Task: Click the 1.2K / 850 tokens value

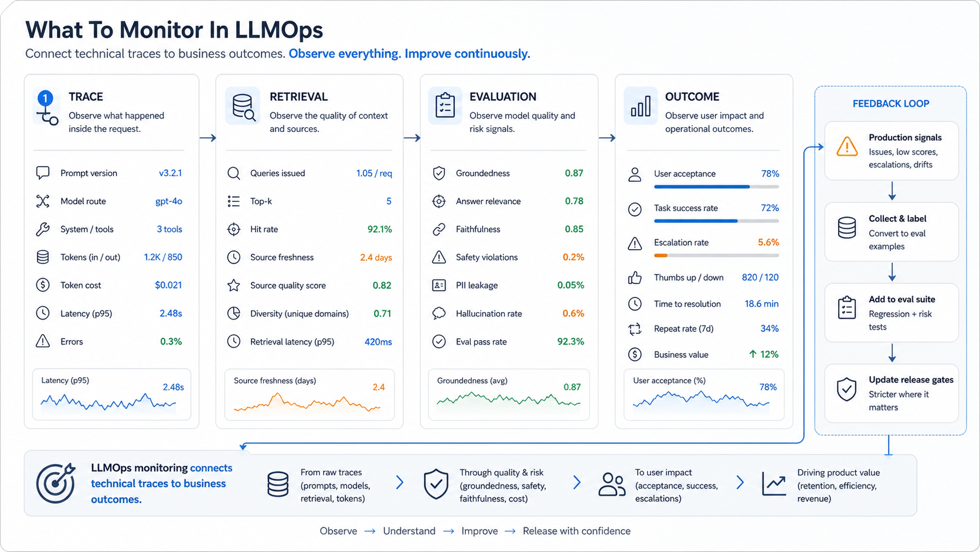Action: pyautogui.click(x=163, y=257)
